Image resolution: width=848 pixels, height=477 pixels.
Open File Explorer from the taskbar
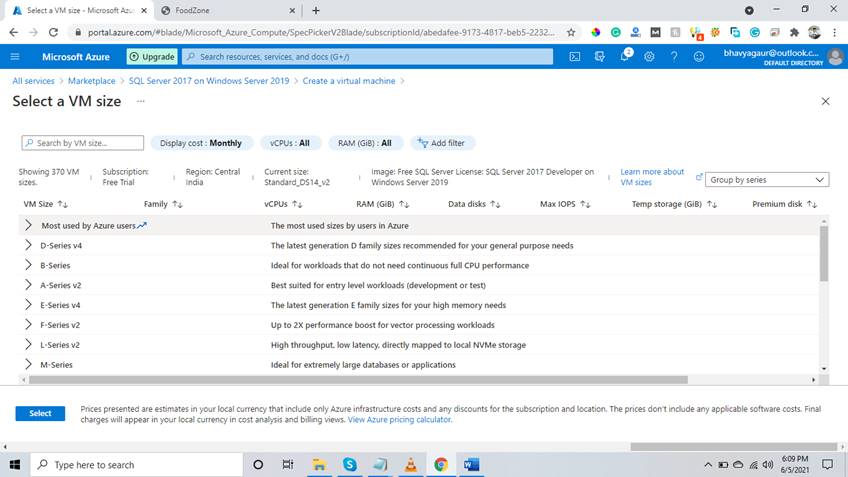click(319, 465)
